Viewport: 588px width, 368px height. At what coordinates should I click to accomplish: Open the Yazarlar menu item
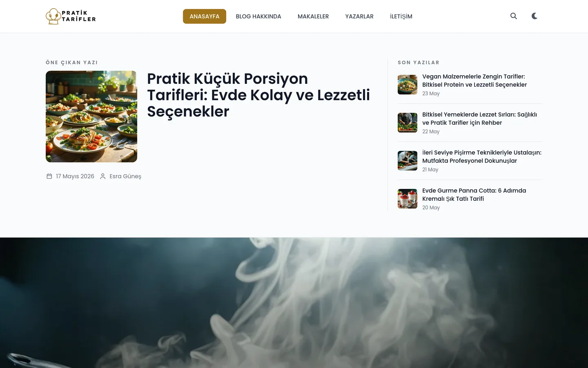point(359,16)
